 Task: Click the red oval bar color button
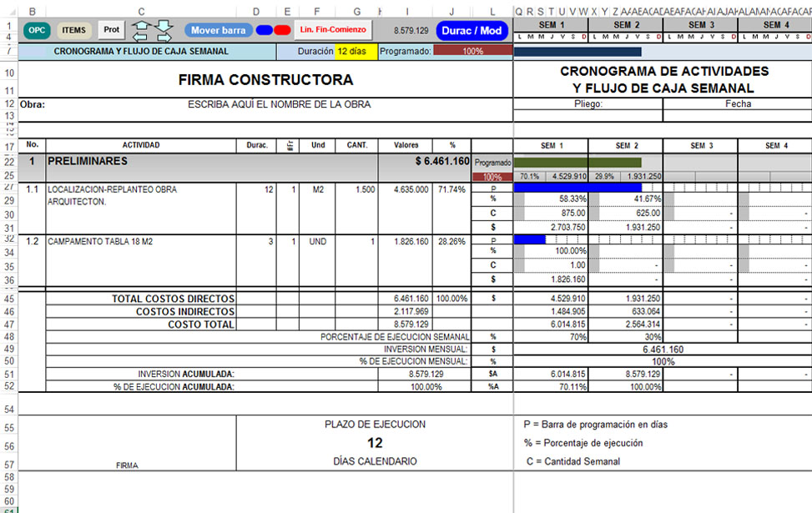pos(282,30)
